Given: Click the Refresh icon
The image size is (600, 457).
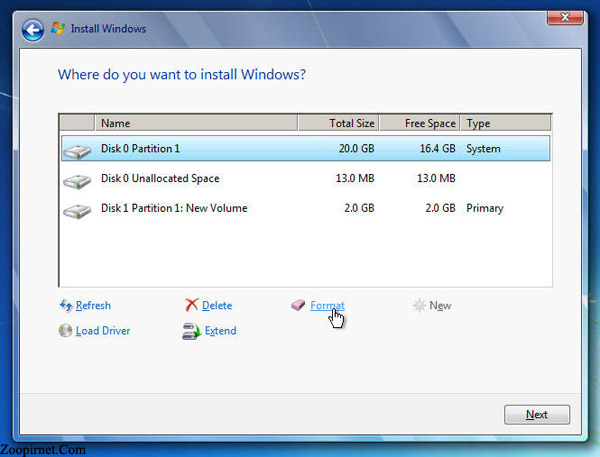Looking at the screenshot, I should coord(66,306).
